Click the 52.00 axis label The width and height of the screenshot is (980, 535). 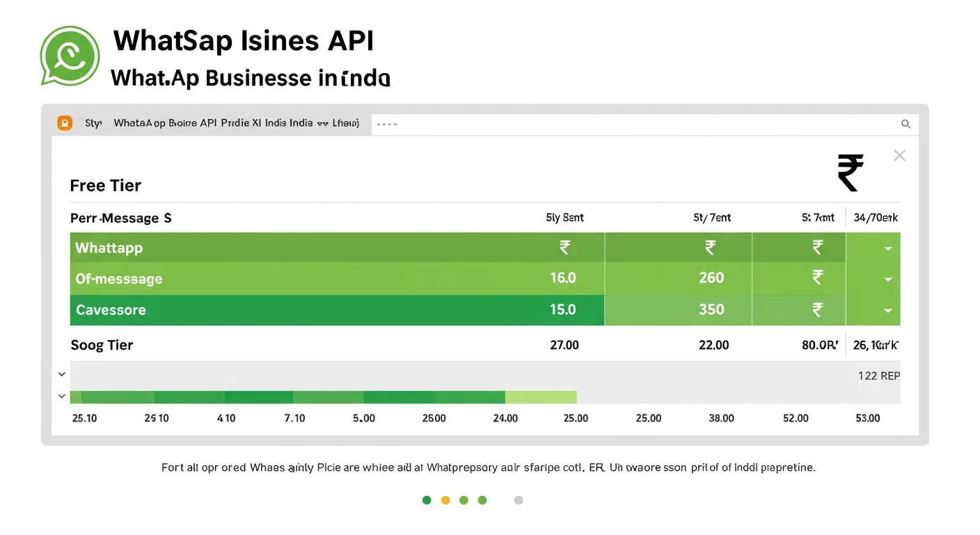(x=796, y=418)
